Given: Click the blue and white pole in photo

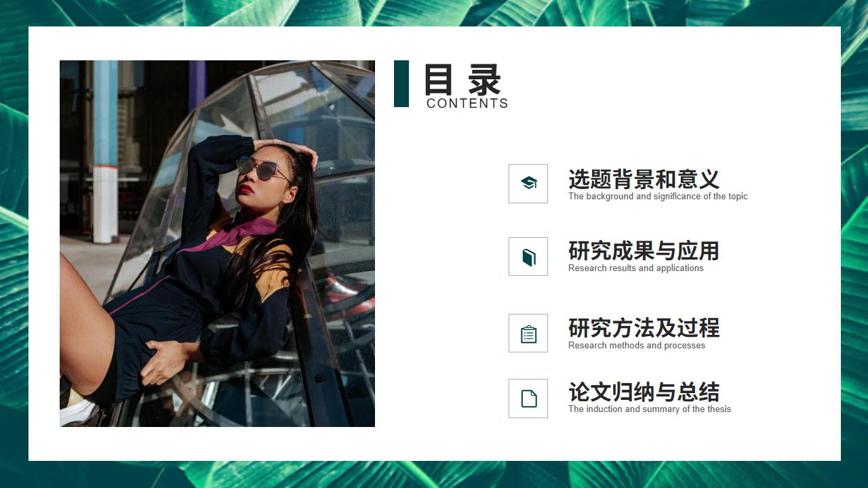Looking at the screenshot, I should 105,152.
